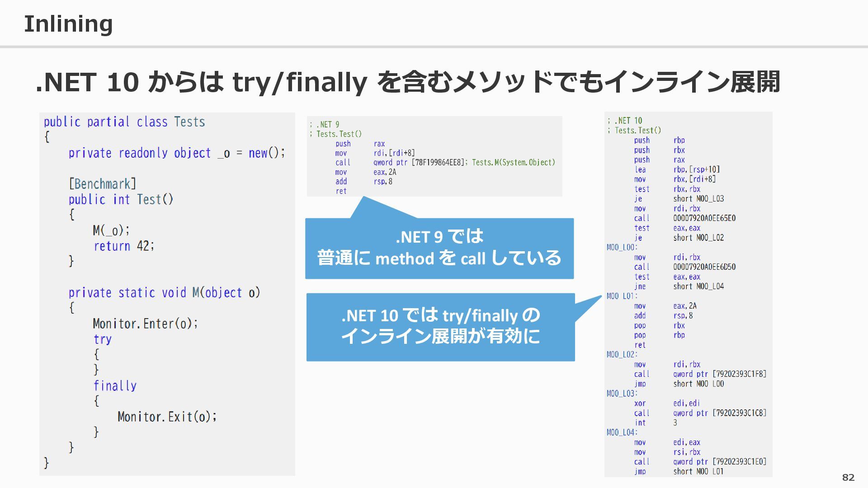Click the .NET 10 try/finally heading text
The width and height of the screenshot is (868, 488).
point(408,82)
